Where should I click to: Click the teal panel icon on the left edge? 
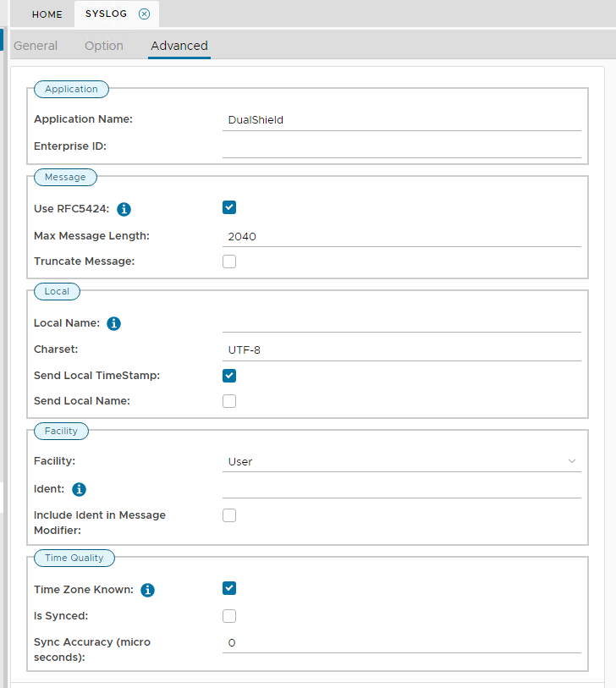[3, 40]
